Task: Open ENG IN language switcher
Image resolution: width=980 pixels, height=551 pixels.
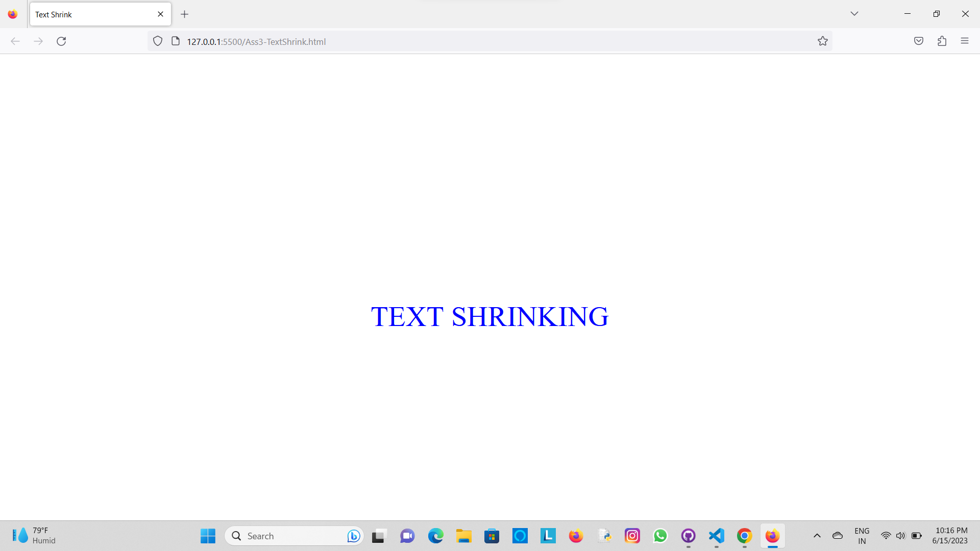Action: coord(862,536)
